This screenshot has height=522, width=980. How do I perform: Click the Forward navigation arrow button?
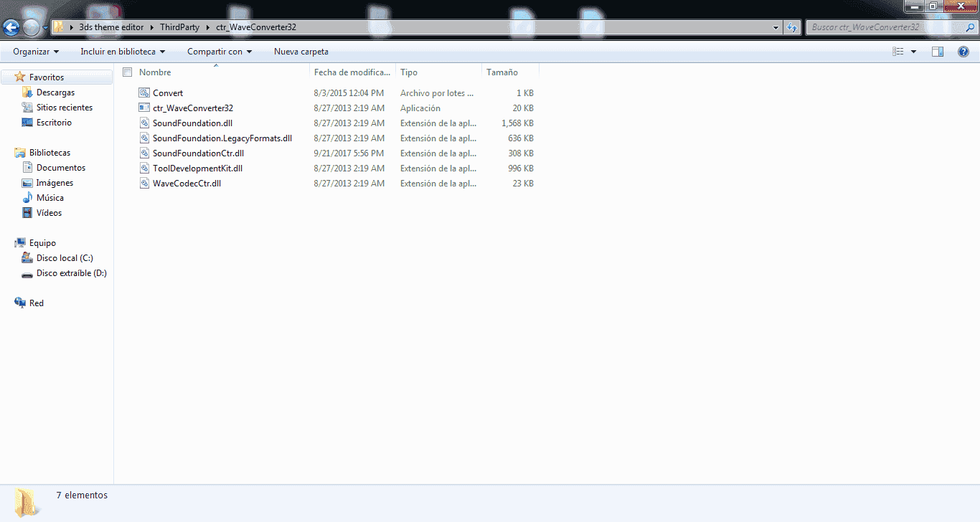click(x=32, y=27)
